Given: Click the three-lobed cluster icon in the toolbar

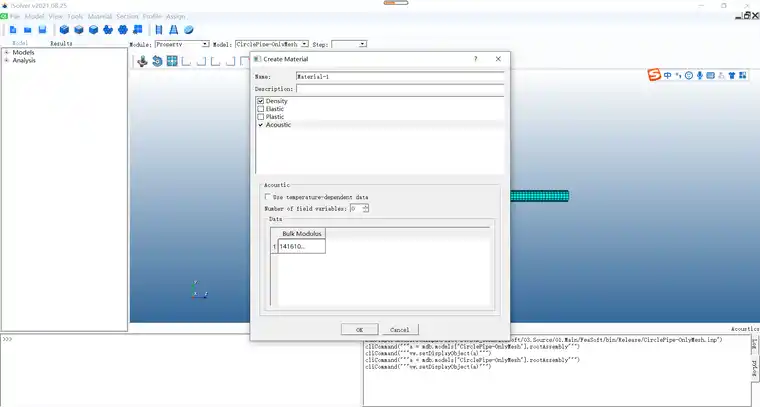Looking at the screenshot, I should [x=108, y=30].
